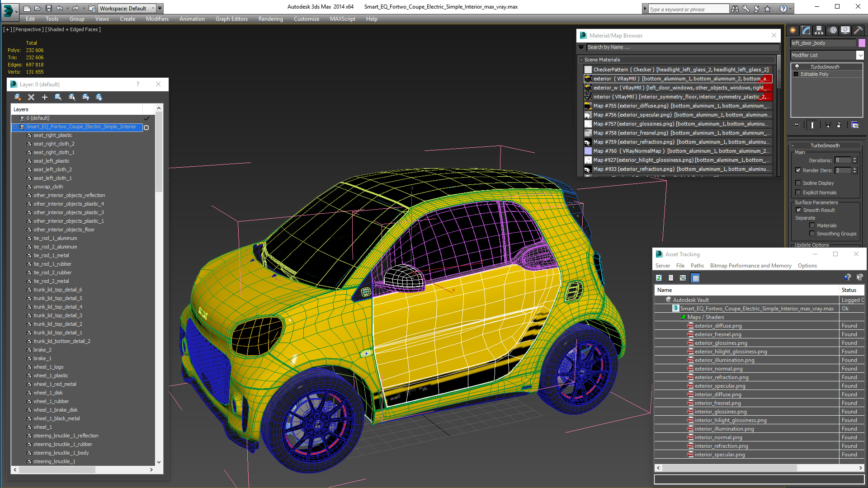This screenshot has height=488, width=868.
Task: Collapse the Smart_EQ_Fortwo layer tree node
Action: click(14, 127)
